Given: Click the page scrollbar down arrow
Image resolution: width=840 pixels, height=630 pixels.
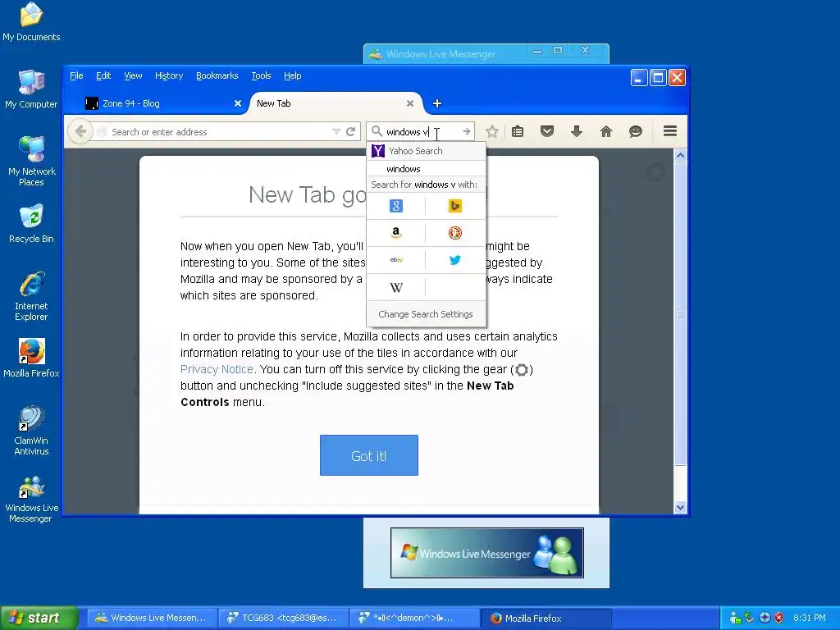Looking at the screenshot, I should (680, 507).
